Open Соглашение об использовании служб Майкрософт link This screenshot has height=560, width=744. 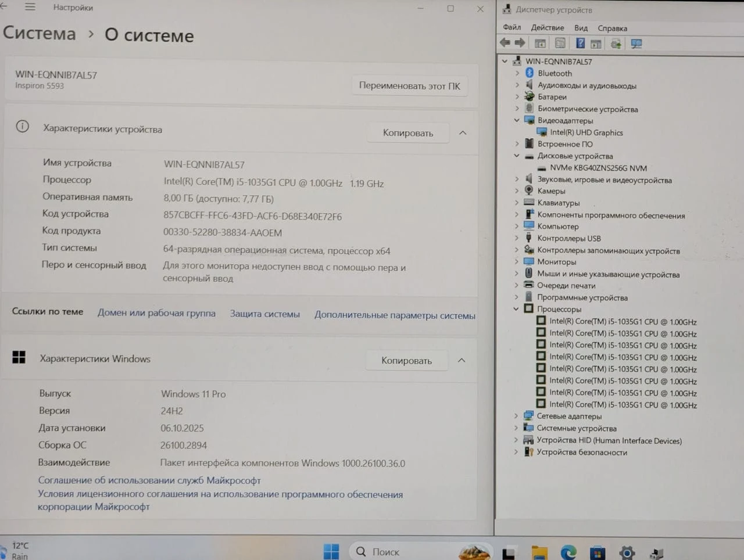(149, 480)
